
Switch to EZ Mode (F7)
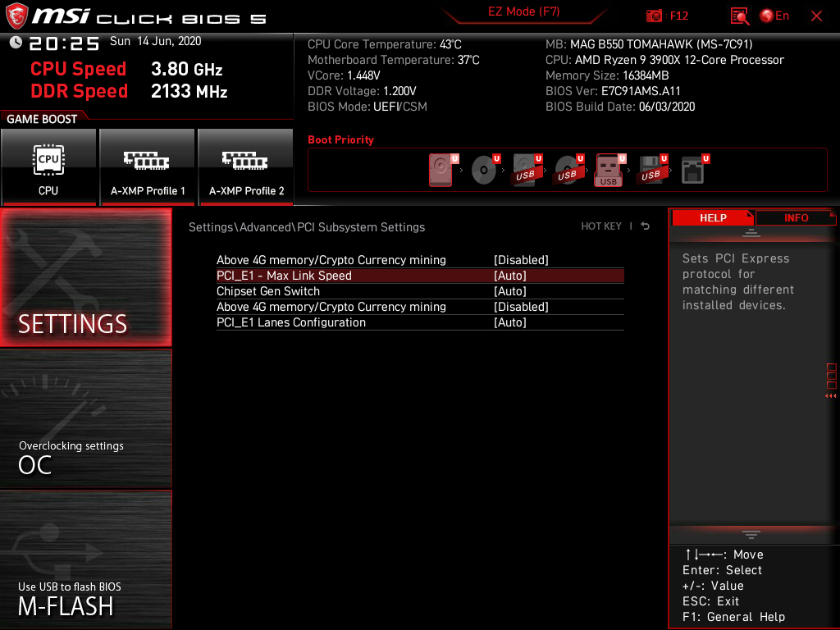(x=523, y=11)
